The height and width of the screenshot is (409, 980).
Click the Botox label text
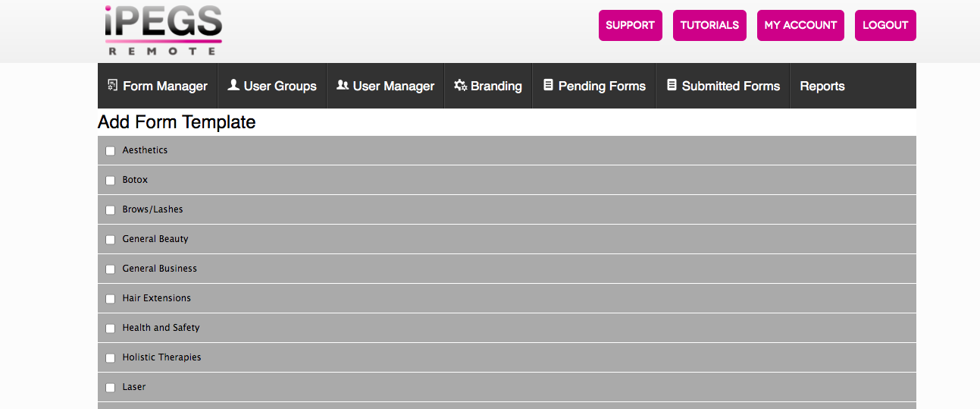(x=135, y=180)
